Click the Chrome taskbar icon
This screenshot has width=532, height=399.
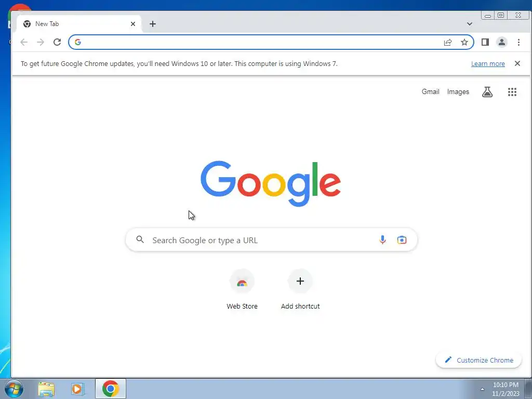point(111,389)
